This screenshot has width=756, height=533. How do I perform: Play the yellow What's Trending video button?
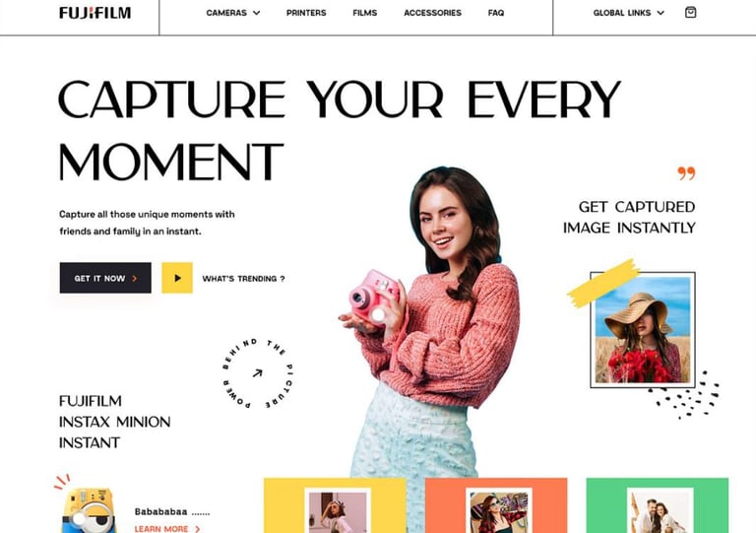coord(177,278)
